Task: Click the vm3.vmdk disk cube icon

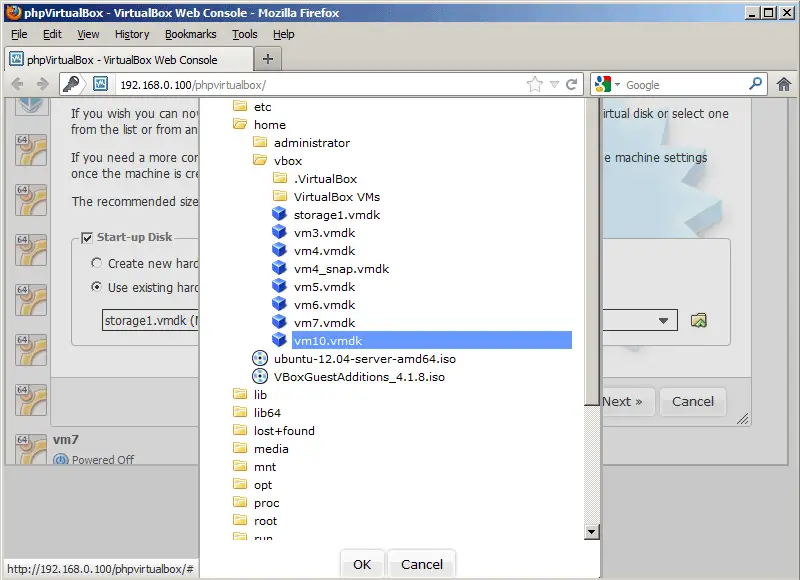Action: coord(279,232)
